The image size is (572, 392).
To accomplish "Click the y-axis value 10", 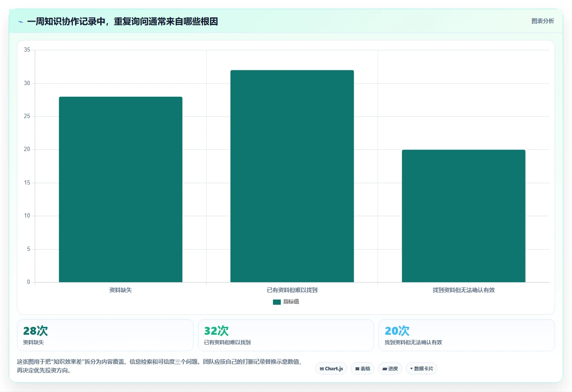I will pos(27,216).
